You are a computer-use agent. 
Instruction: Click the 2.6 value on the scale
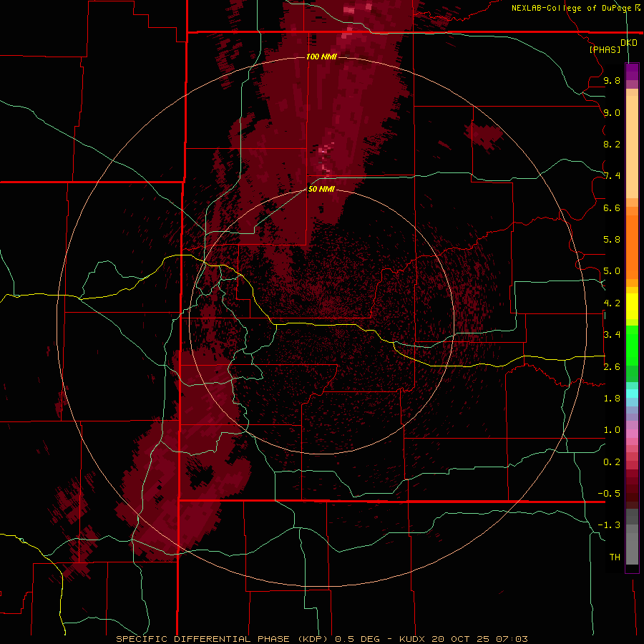(x=612, y=367)
